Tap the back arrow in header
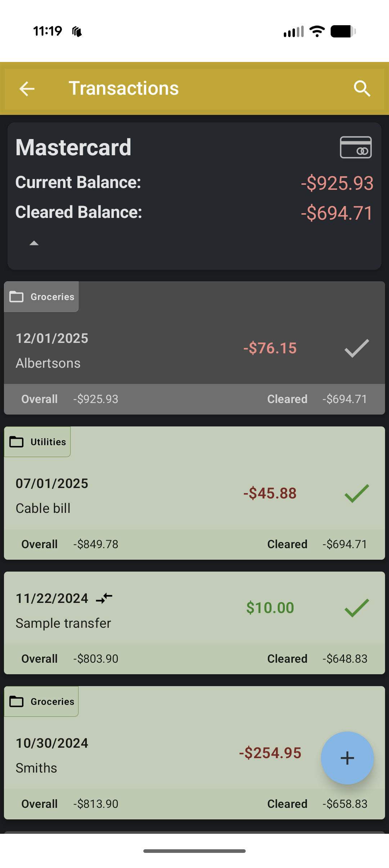 tap(27, 89)
